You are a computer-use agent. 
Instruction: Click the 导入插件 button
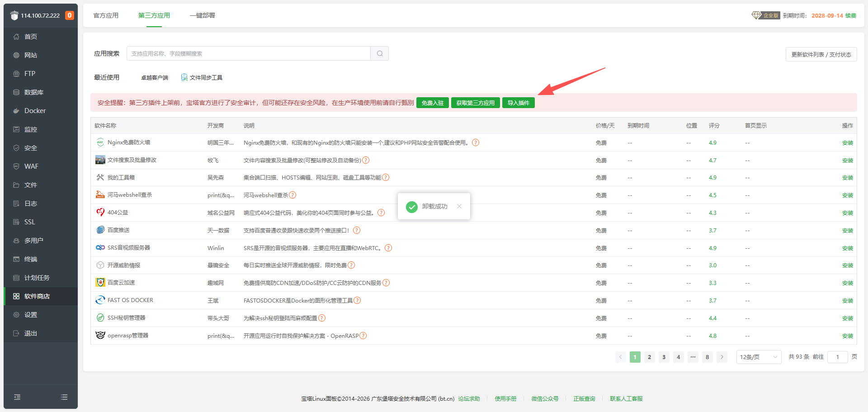pyautogui.click(x=519, y=103)
